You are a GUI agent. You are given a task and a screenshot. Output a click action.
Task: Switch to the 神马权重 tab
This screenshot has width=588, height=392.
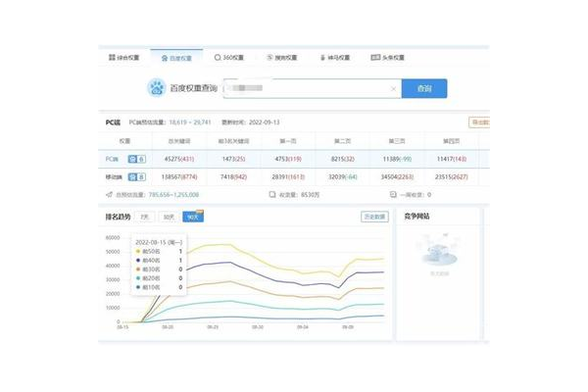click(335, 58)
